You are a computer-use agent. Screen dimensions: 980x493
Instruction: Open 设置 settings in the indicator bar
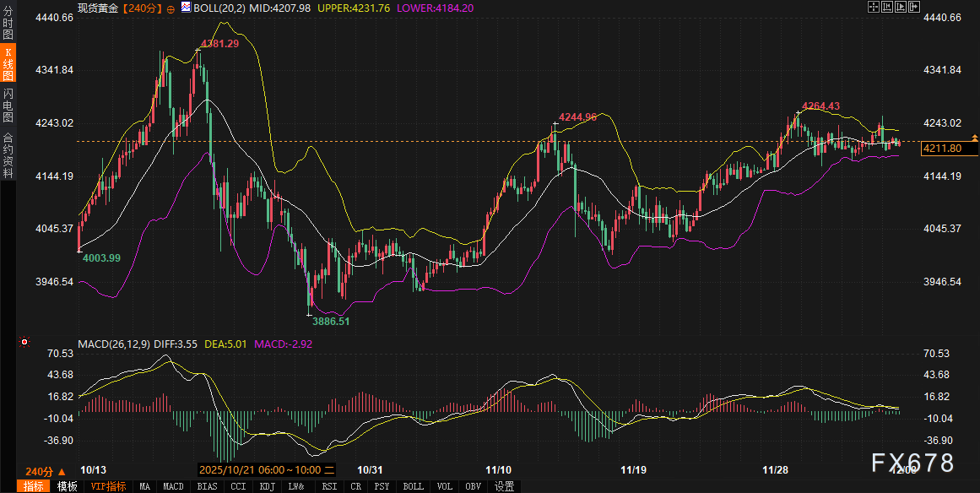pyautogui.click(x=504, y=486)
